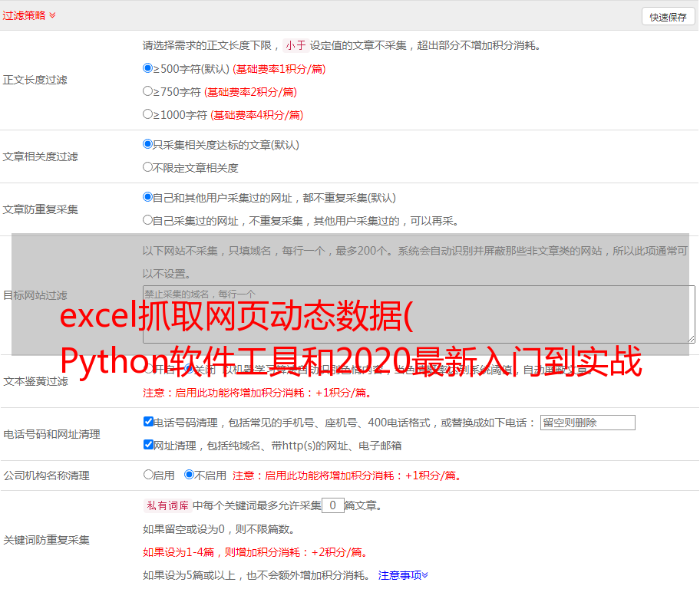Select 自己和其他用户采集过的网址 radio option
Screen dimensions: 700x589
tap(147, 197)
